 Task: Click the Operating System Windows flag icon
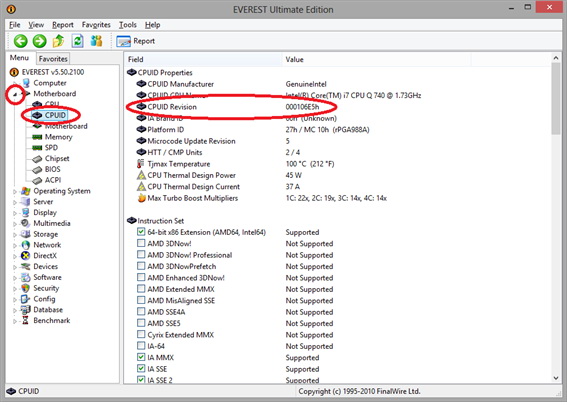25,191
